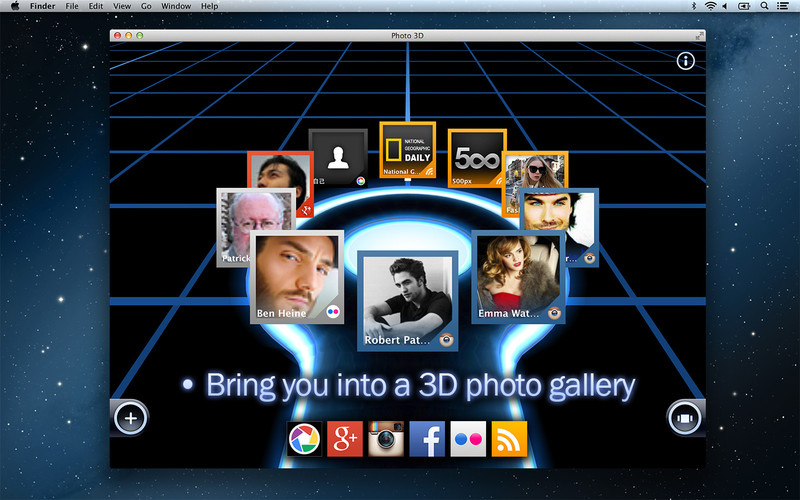Choose the Facebook source icon

click(427, 439)
